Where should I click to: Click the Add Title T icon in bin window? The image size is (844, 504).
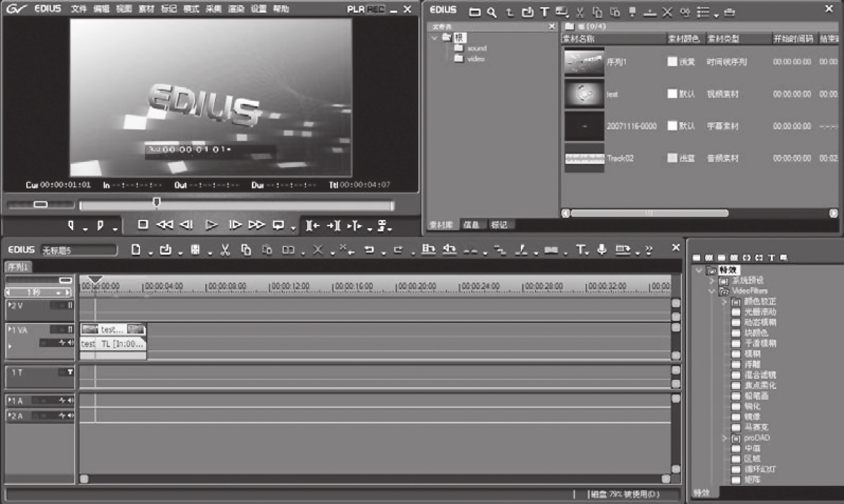544,12
